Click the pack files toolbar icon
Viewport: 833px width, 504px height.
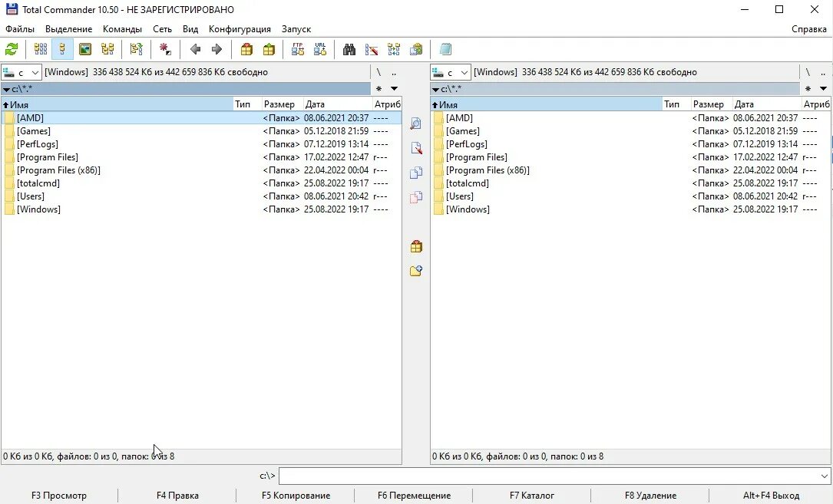point(246,49)
